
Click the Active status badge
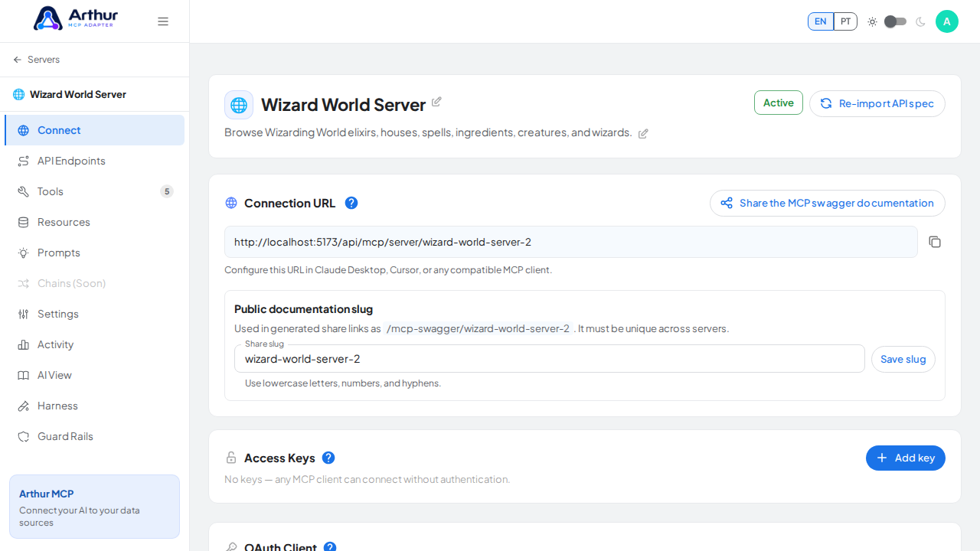pyautogui.click(x=779, y=103)
